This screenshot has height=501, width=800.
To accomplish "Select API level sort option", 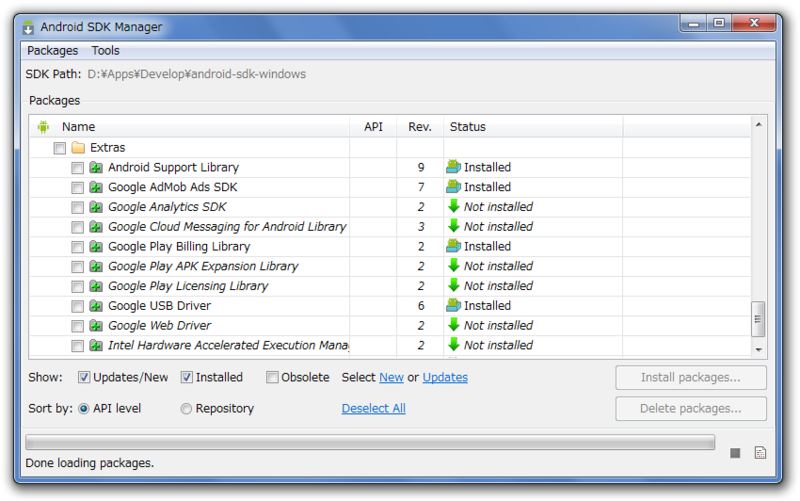I will (x=84, y=409).
